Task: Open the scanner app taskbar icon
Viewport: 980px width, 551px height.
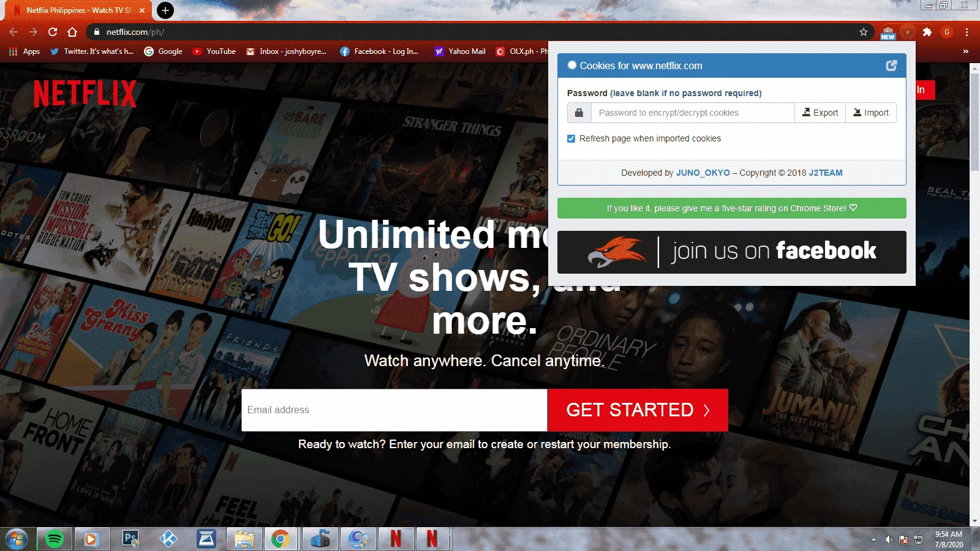Action: pyautogui.click(x=206, y=539)
